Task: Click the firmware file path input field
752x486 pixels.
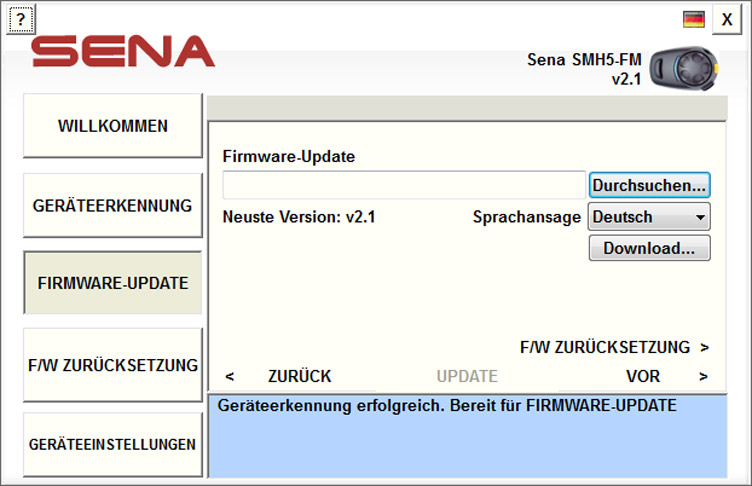Action: [404, 185]
